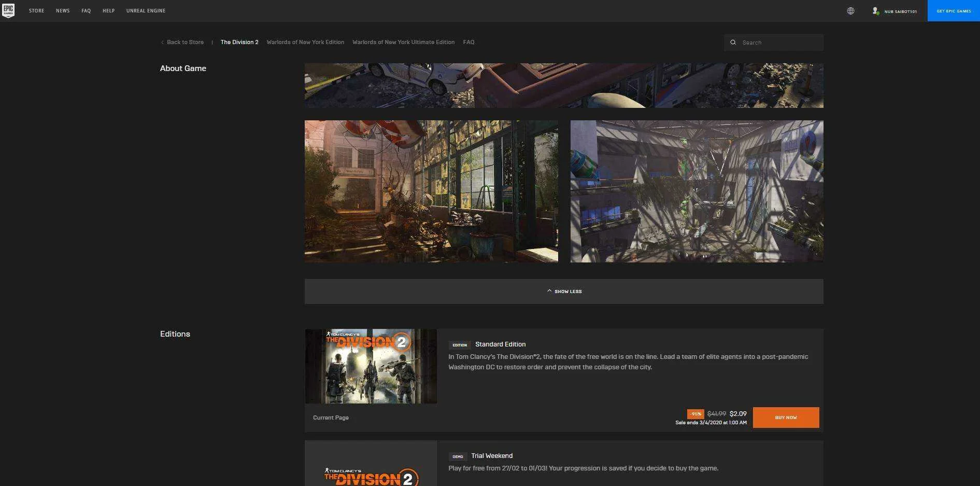Open the News menu item
Image resolution: width=980 pixels, height=486 pixels.
point(63,11)
